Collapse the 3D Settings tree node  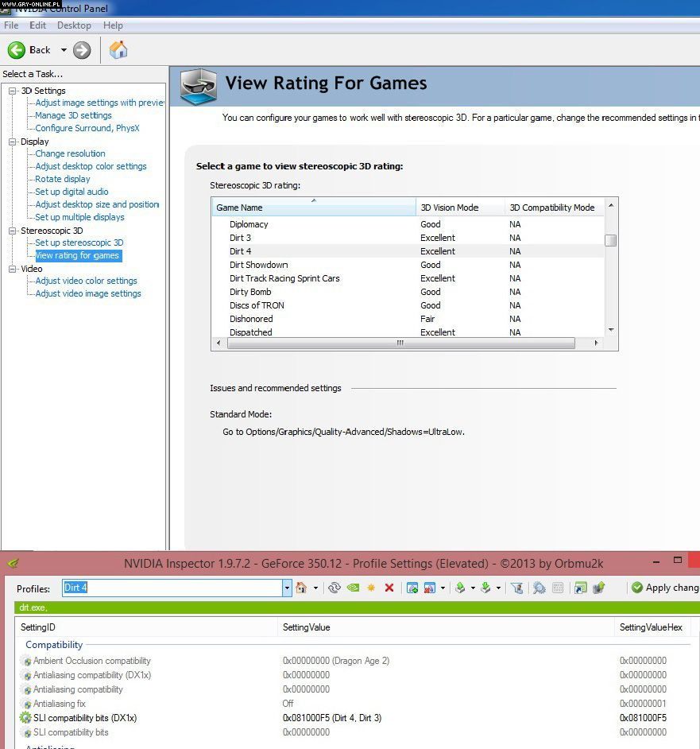[13, 91]
